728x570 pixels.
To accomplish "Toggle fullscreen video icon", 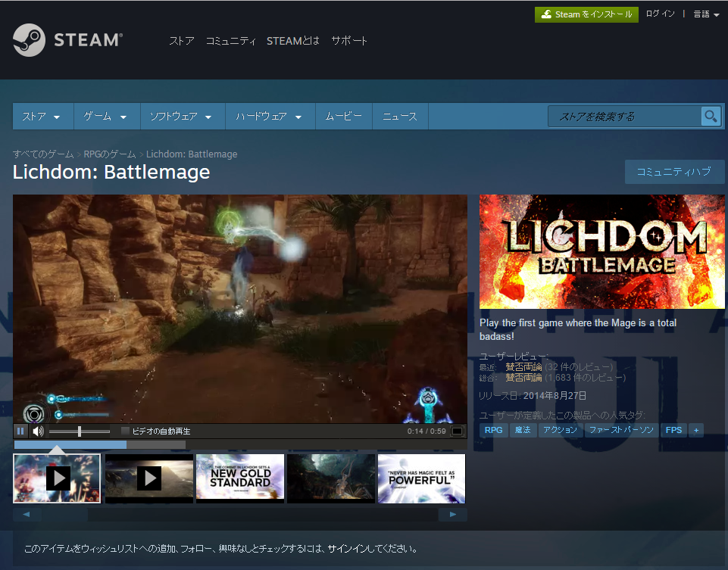I will (x=458, y=431).
